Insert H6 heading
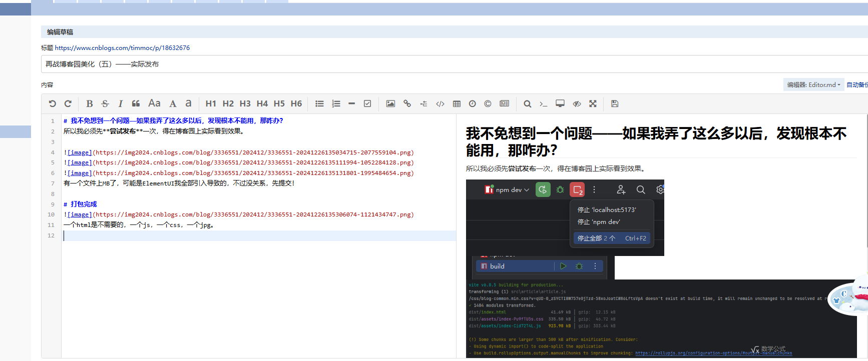This screenshot has height=361, width=868. (296, 103)
